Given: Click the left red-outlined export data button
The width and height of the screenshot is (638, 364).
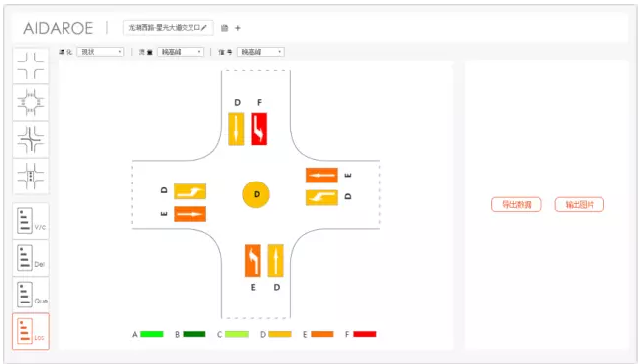Looking at the screenshot, I should pyautogui.click(x=516, y=204).
